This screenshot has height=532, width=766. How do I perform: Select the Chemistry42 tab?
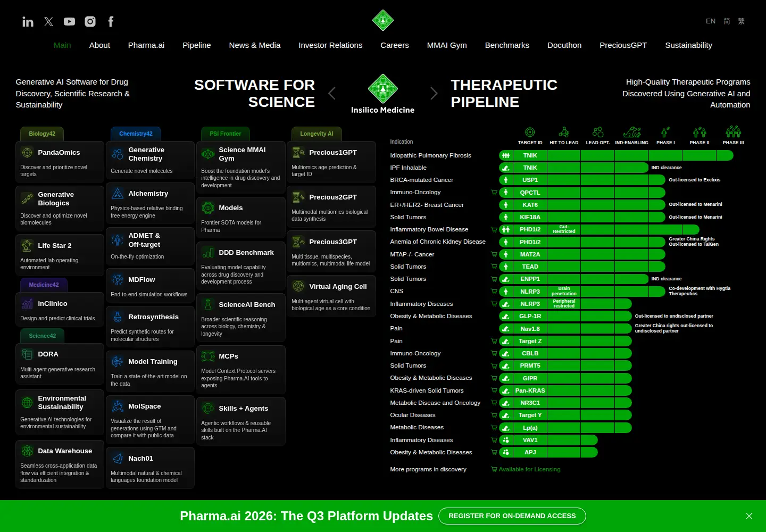(x=136, y=134)
